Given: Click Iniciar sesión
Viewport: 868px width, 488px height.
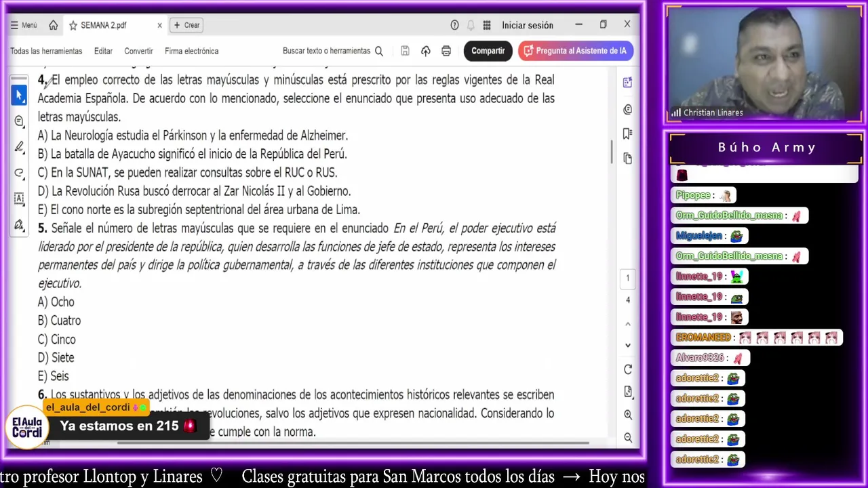Looking at the screenshot, I should 528,25.
